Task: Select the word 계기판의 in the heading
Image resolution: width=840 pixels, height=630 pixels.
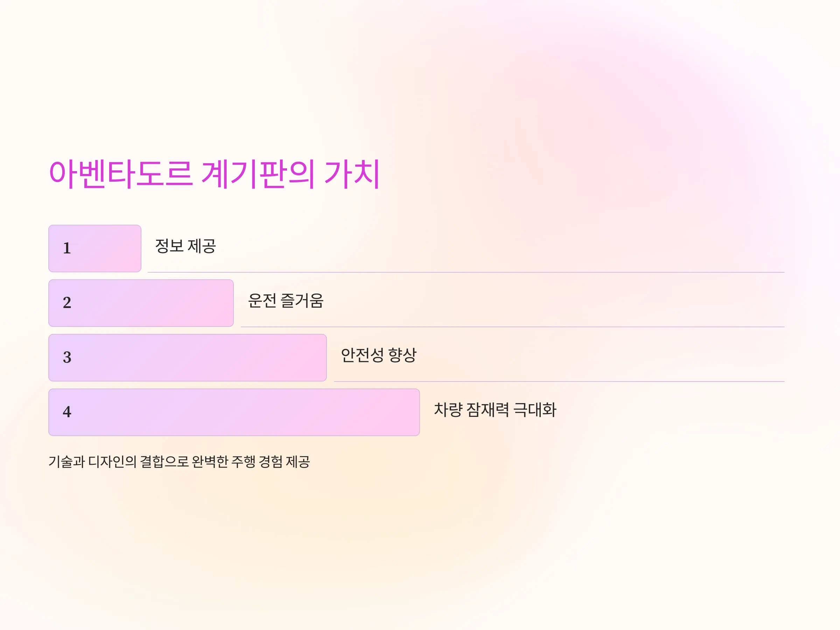Action: [x=258, y=174]
